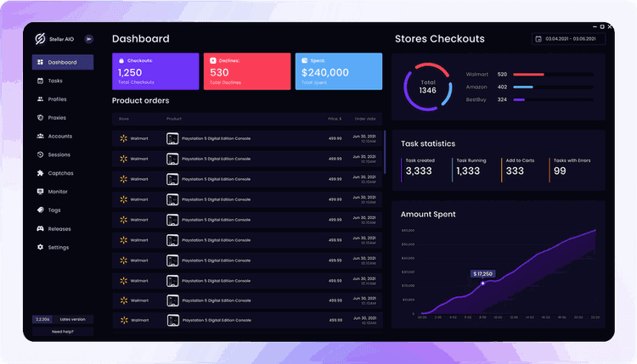Open the date range picker
637x364 pixels.
(568, 39)
